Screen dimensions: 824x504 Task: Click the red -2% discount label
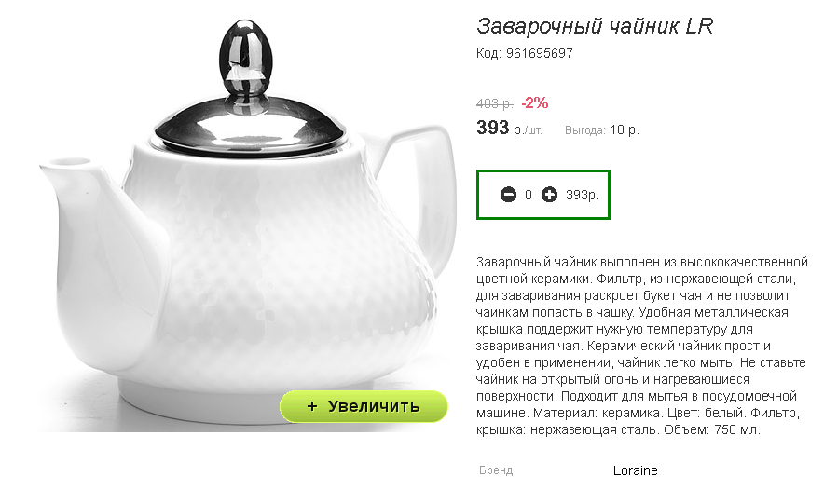tap(534, 102)
